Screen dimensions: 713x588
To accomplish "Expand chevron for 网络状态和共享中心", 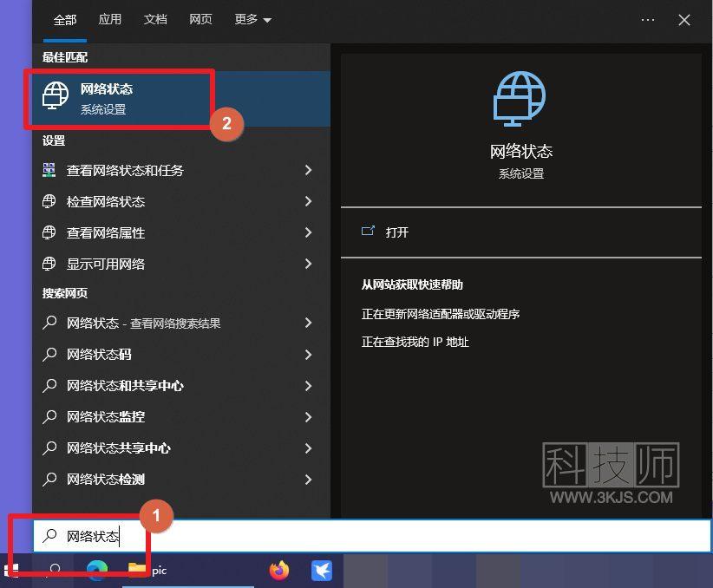I will point(308,386).
